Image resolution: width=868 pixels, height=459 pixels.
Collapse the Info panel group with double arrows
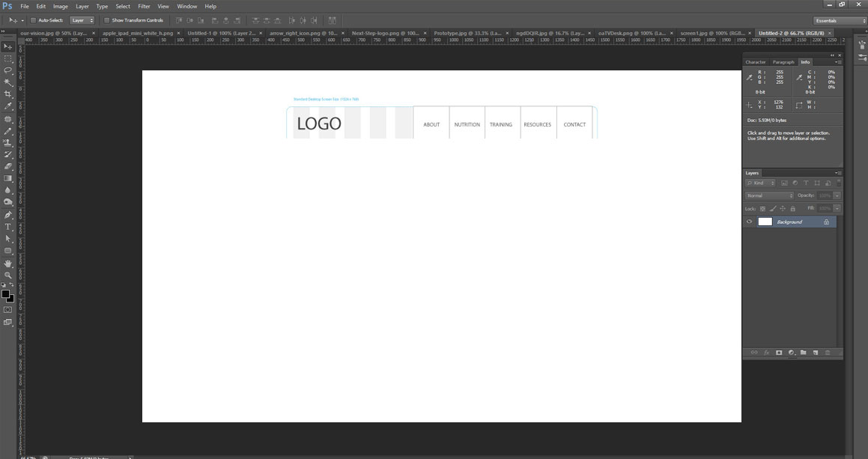point(832,55)
